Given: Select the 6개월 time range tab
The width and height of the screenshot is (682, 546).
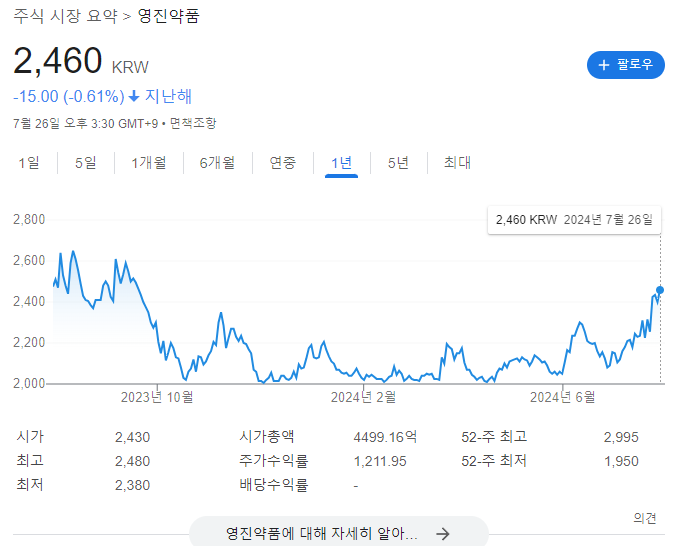Looking at the screenshot, I should (217, 163).
